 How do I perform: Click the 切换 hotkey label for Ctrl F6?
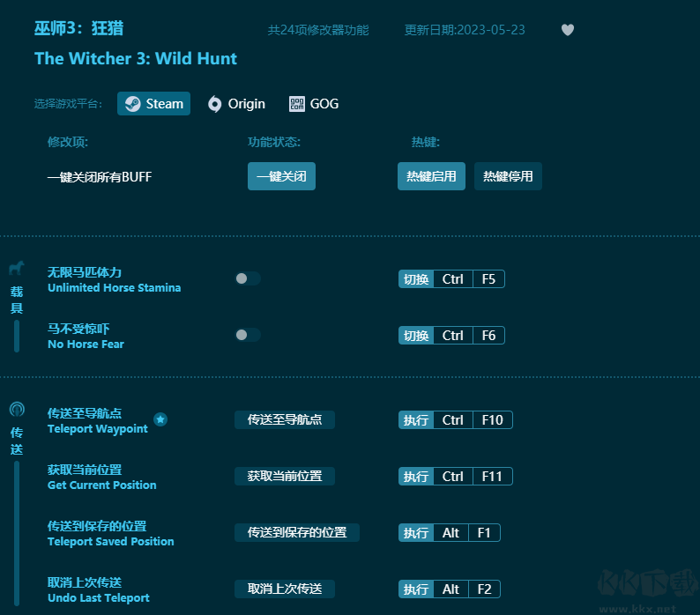[x=416, y=335]
